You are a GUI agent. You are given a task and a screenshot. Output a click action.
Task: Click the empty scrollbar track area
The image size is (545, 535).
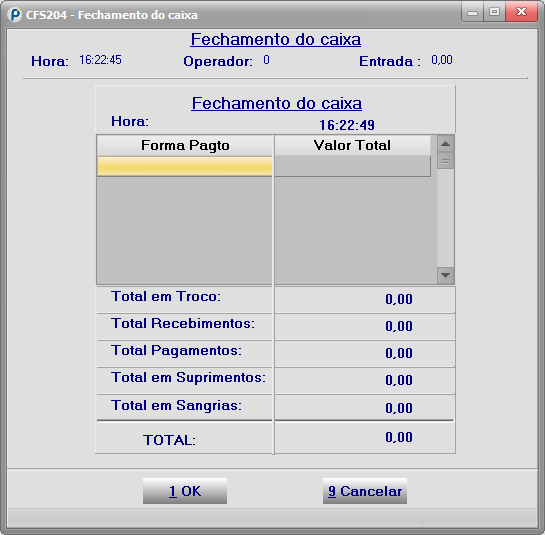click(445, 218)
